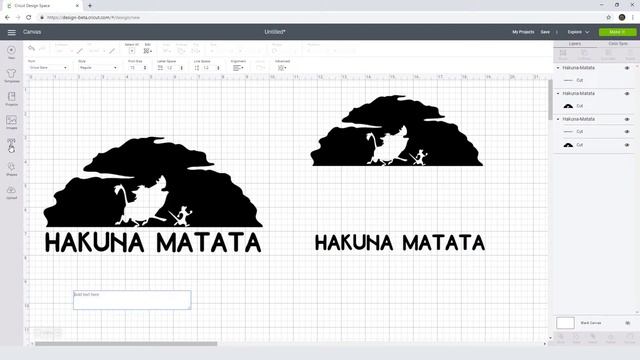640x360 pixels.
Task: Adjust the Line Space stepper
Action: (x=218, y=68)
